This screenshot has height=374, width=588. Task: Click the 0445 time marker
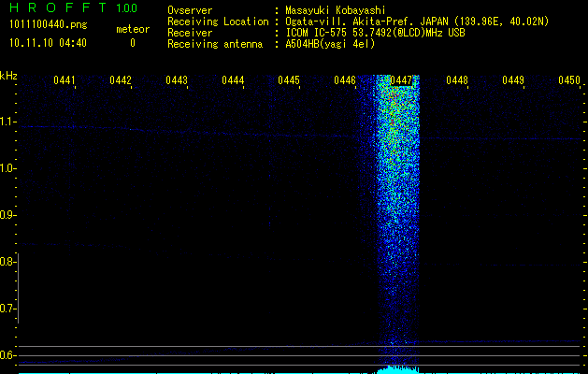coord(289,80)
